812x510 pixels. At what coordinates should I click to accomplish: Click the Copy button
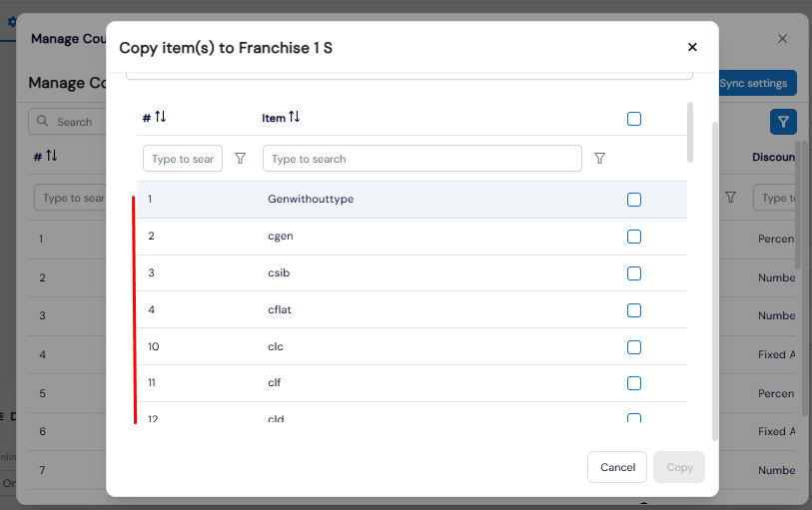coord(679,467)
